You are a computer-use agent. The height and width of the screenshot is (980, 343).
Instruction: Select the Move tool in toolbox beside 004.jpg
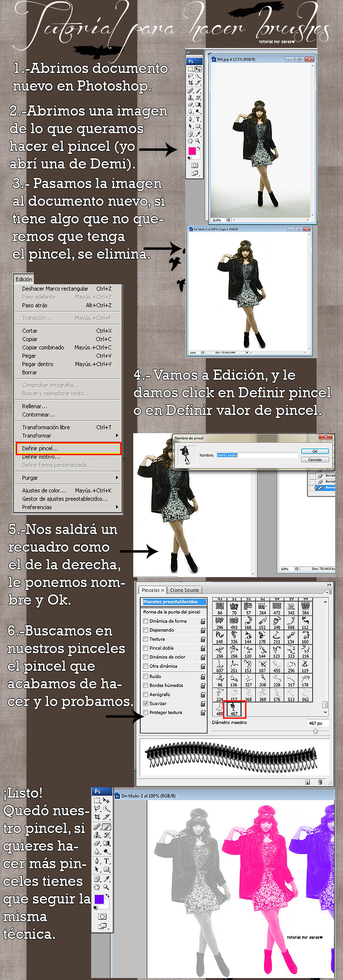(198, 69)
